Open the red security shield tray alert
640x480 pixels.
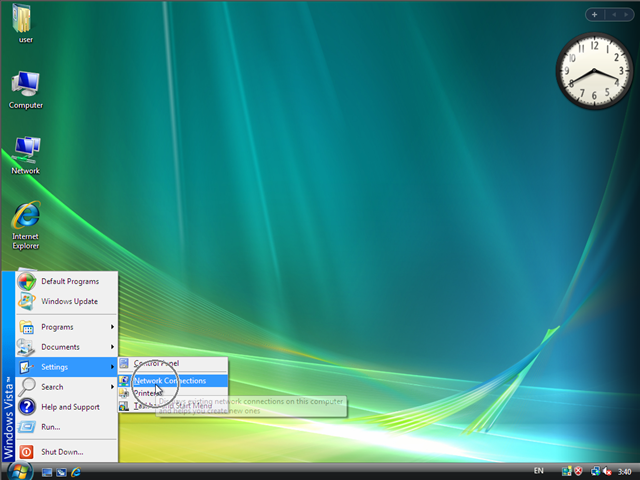pyautogui.click(x=578, y=471)
